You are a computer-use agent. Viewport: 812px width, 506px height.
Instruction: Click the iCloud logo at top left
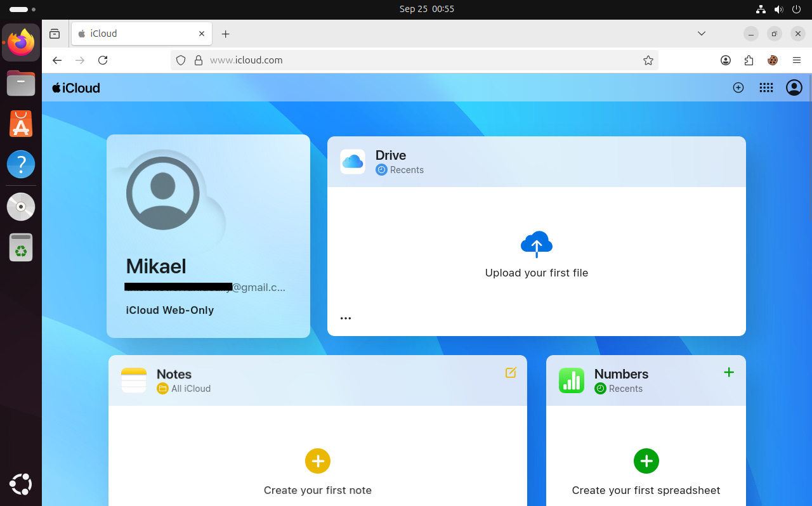point(76,88)
